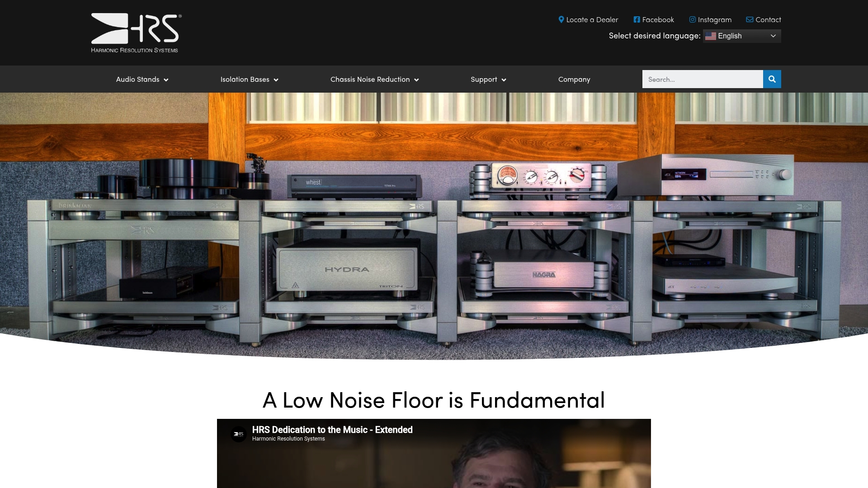The image size is (868, 488).
Task: Expand the Isolation Bases menu
Action: [x=249, y=80]
